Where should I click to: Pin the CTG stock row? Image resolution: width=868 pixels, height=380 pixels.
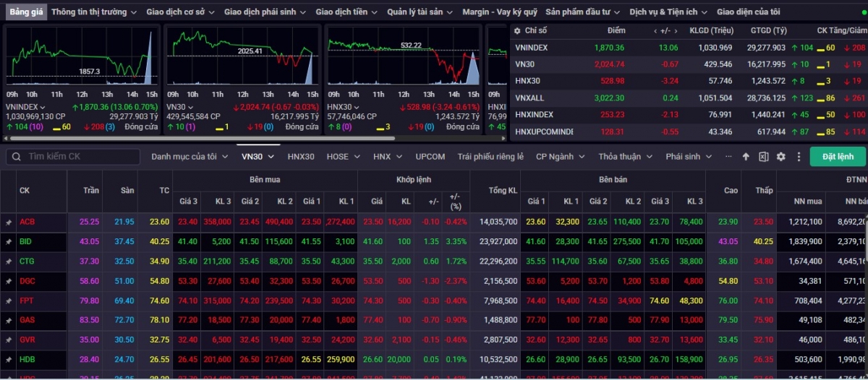(9, 261)
